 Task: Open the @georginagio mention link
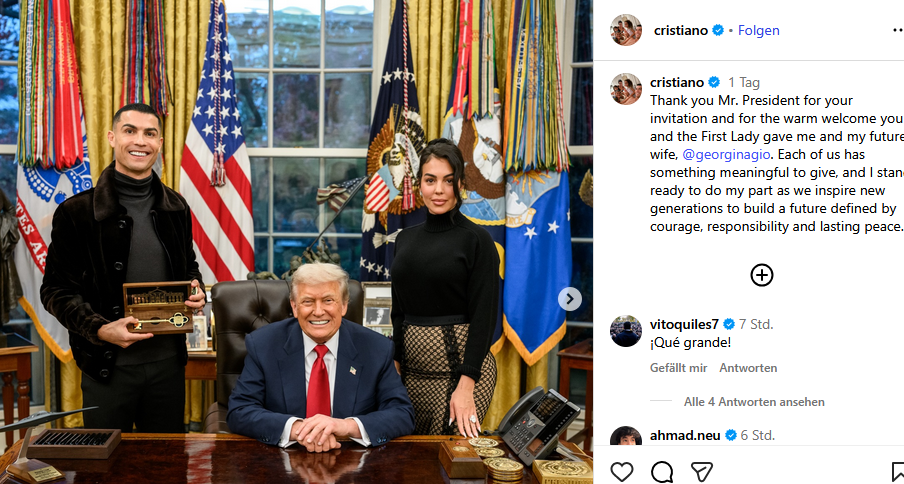click(x=725, y=154)
